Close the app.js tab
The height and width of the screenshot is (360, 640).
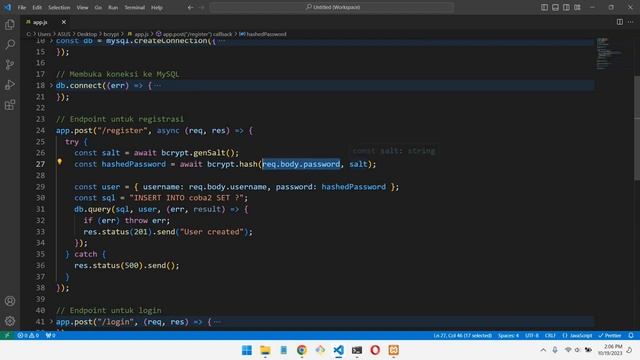[64, 22]
